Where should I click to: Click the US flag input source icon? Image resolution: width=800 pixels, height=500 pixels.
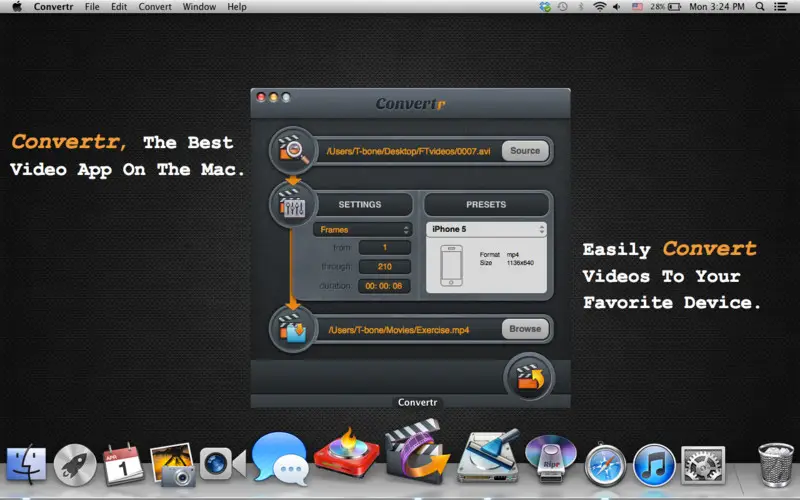(x=637, y=7)
